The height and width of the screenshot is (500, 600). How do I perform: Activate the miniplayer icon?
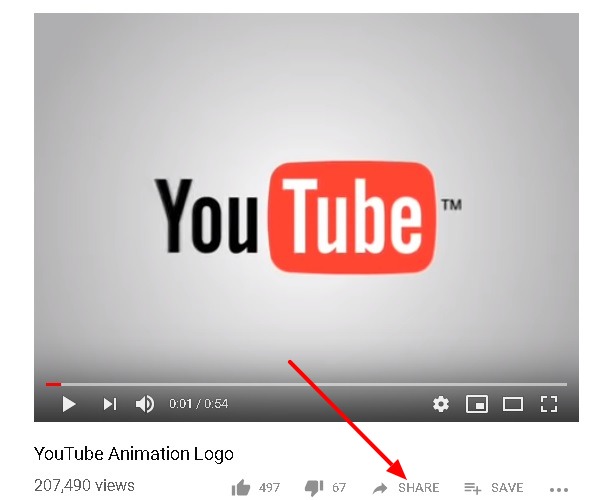pyautogui.click(x=477, y=404)
